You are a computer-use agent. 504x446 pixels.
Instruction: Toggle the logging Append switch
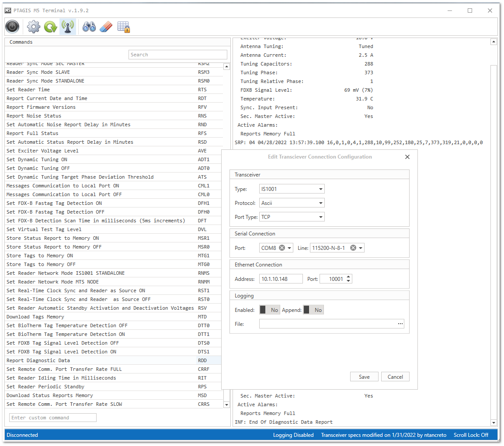313,310
